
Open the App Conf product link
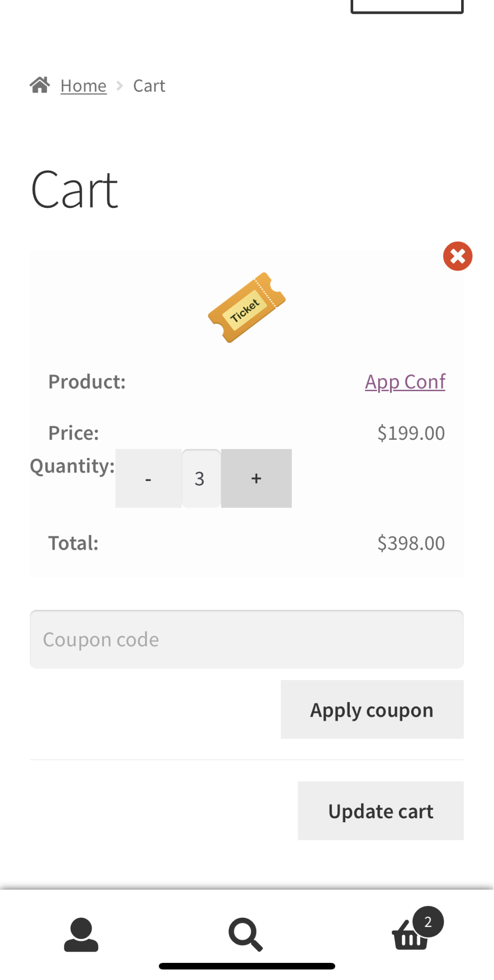[x=405, y=382]
